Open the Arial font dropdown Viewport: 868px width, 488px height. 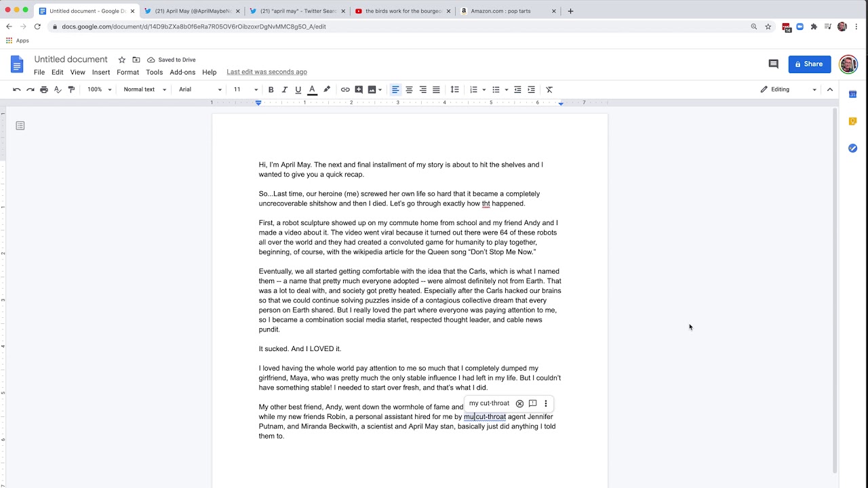(200, 89)
